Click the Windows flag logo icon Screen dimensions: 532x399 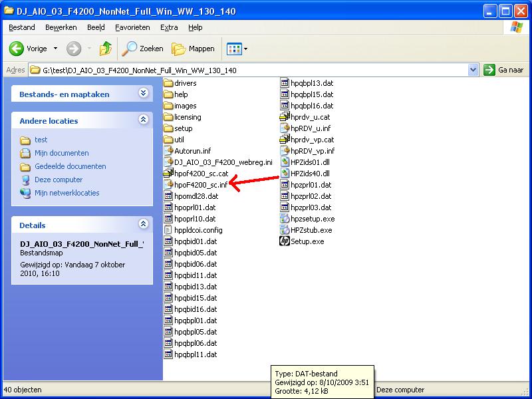pos(517,27)
